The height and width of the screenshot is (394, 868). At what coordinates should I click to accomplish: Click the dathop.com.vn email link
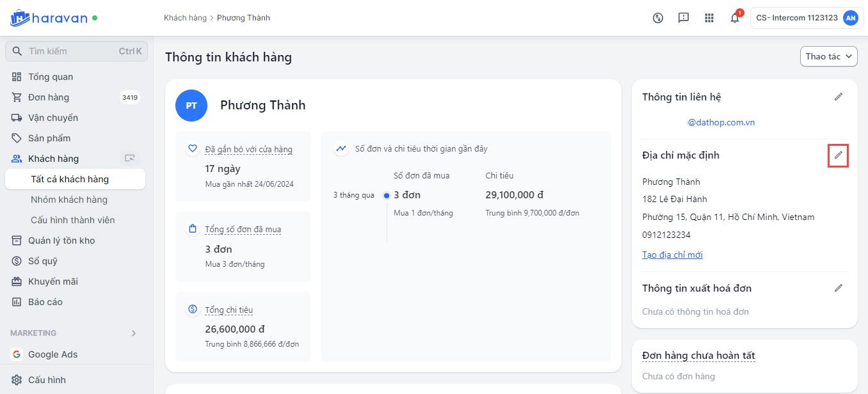[721, 122]
